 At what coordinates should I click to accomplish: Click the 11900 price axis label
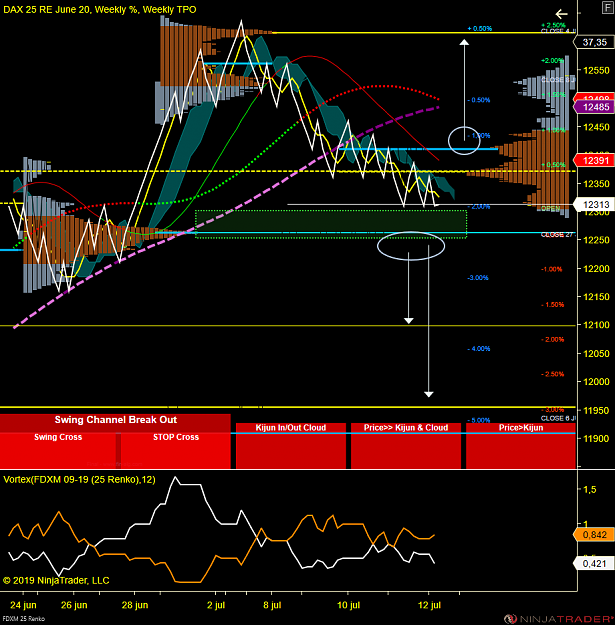596,438
